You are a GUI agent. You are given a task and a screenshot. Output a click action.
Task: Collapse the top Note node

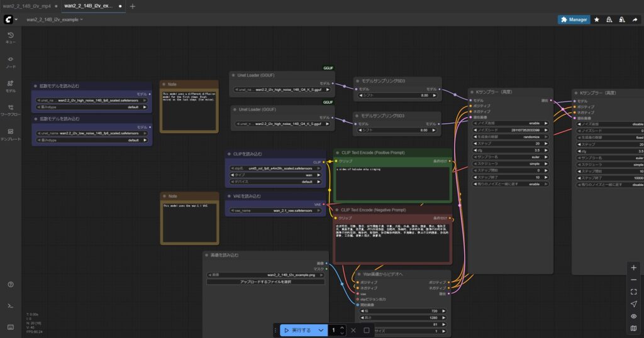[164, 84]
